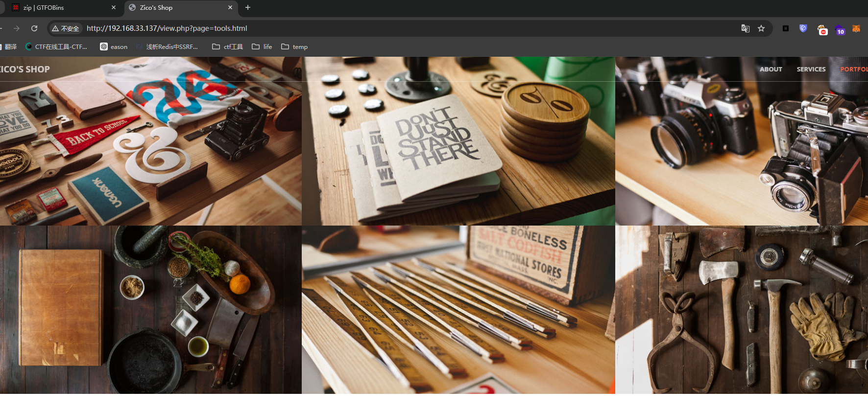
Task: Open Google Translate page icon
Action: click(746, 28)
